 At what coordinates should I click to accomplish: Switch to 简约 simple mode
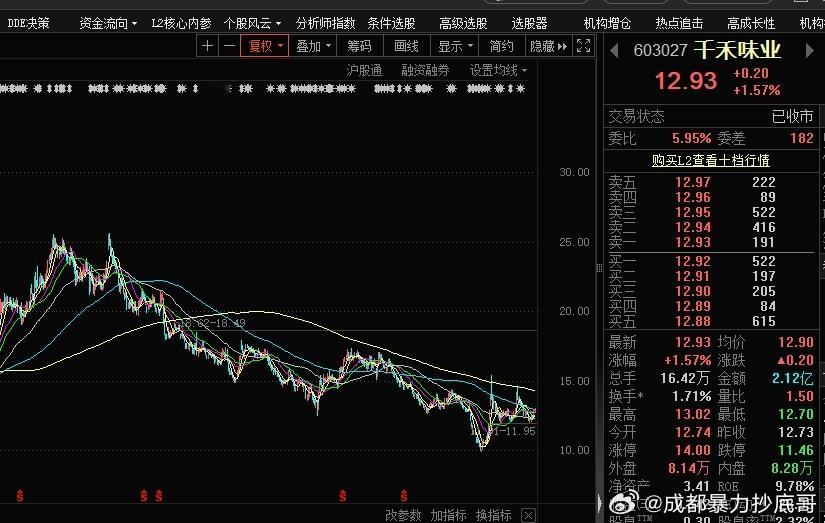[x=501, y=46]
